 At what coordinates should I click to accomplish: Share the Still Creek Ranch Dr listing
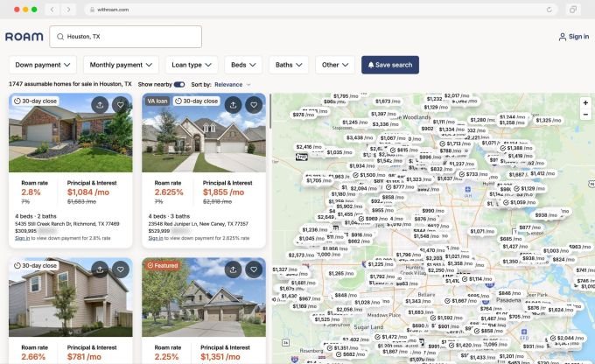coord(99,104)
